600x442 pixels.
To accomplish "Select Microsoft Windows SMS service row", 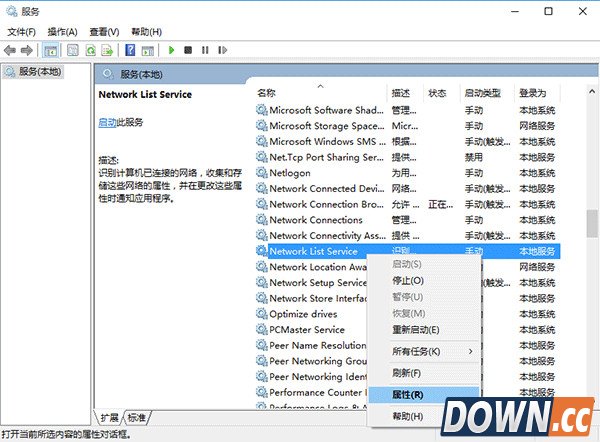I will point(408,142).
